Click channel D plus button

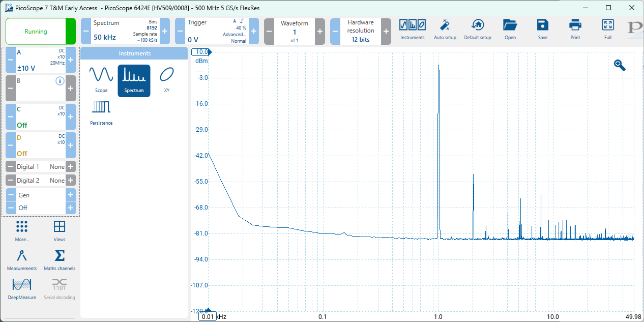[x=71, y=145]
